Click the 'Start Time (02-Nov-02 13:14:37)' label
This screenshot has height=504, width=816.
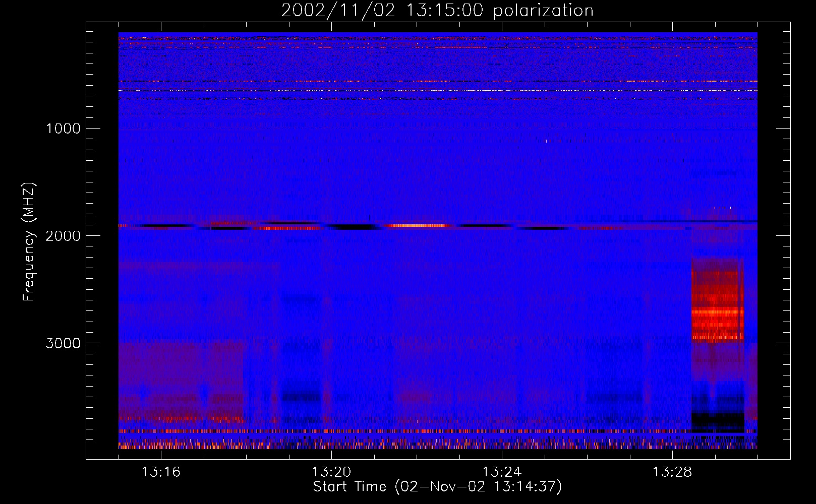(x=437, y=487)
